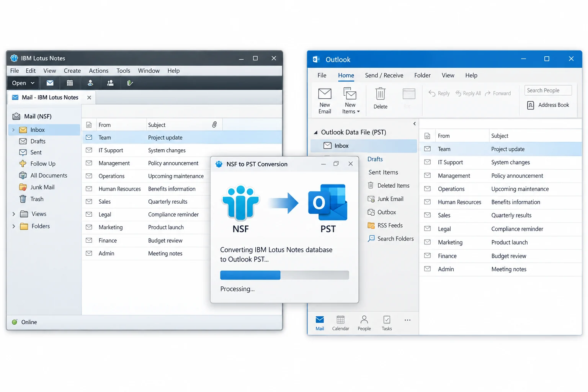Select RSS Feeds folder in Outlook
The width and height of the screenshot is (588, 392).
tap(385, 225)
